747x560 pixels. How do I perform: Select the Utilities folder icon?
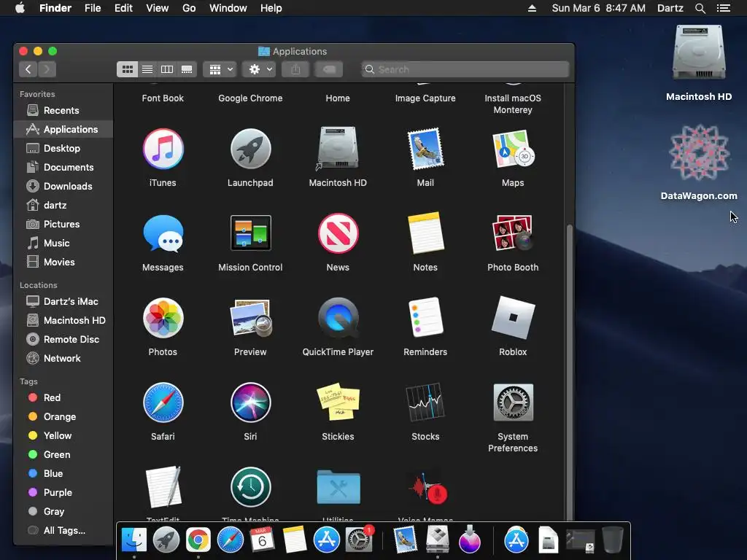[338, 486]
